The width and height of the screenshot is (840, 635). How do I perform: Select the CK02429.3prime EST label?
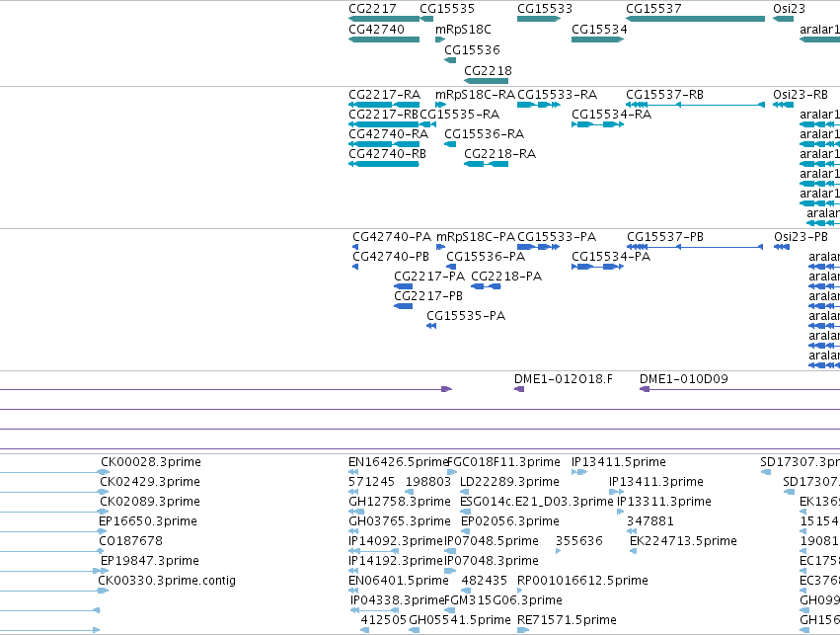(x=150, y=483)
